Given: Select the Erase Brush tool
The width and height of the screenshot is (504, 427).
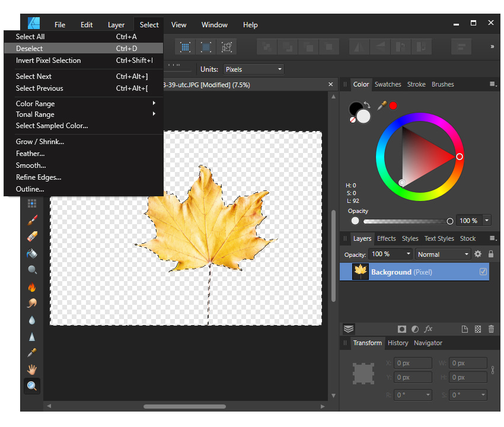Looking at the screenshot, I should [32, 236].
